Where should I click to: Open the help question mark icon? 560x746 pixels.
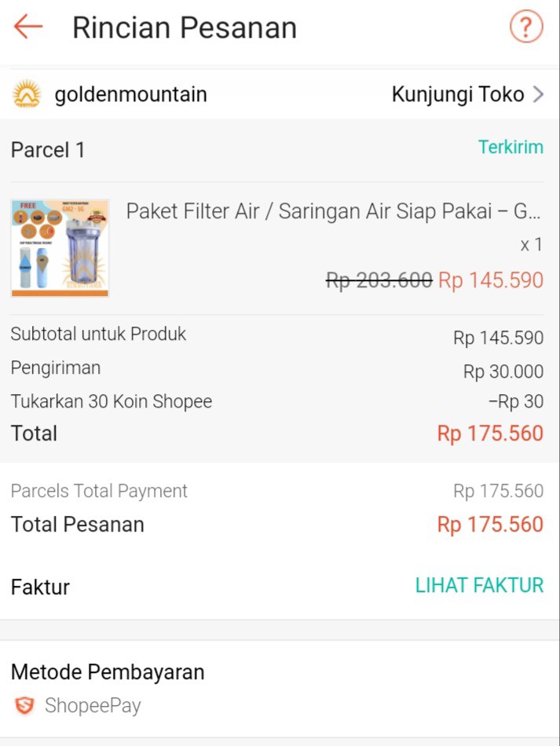coord(526,27)
